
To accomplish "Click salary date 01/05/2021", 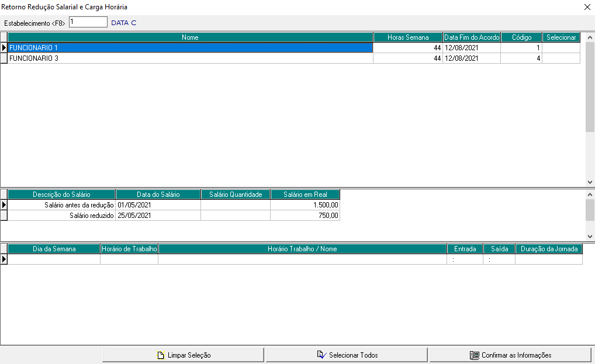I will pos(158,205).
